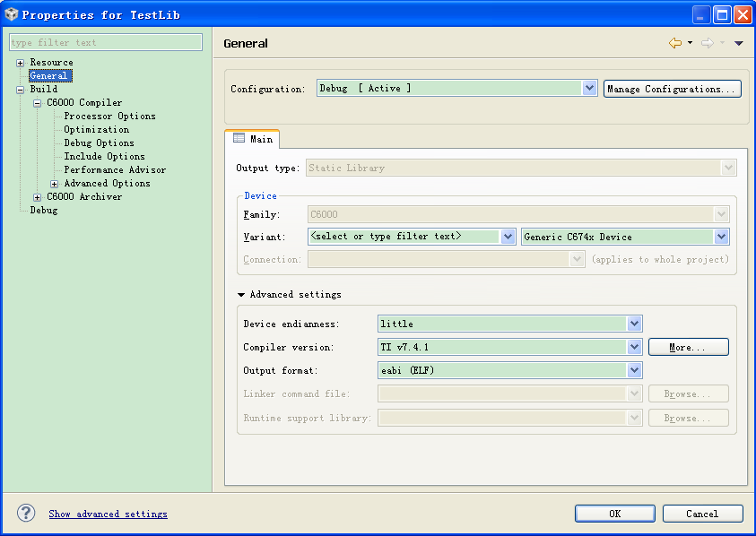Open the Output format dropdown

pyautogui.click(x=634, y=370)
